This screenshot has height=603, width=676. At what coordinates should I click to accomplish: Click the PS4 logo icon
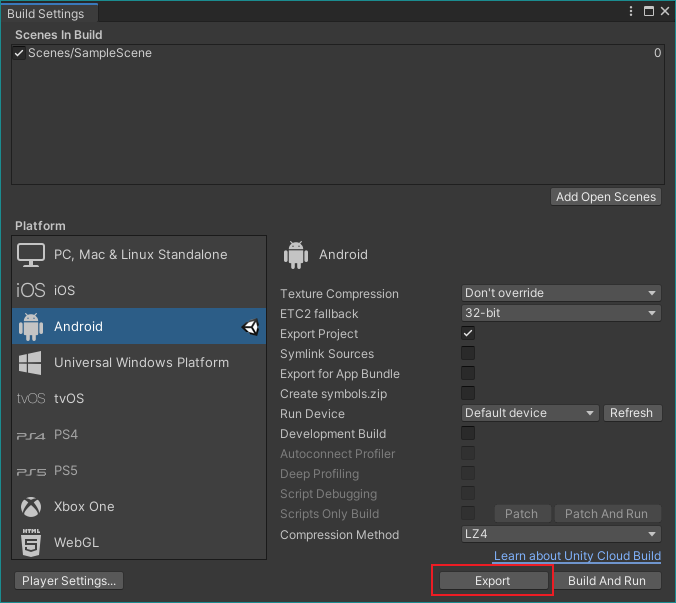point(31,436)
